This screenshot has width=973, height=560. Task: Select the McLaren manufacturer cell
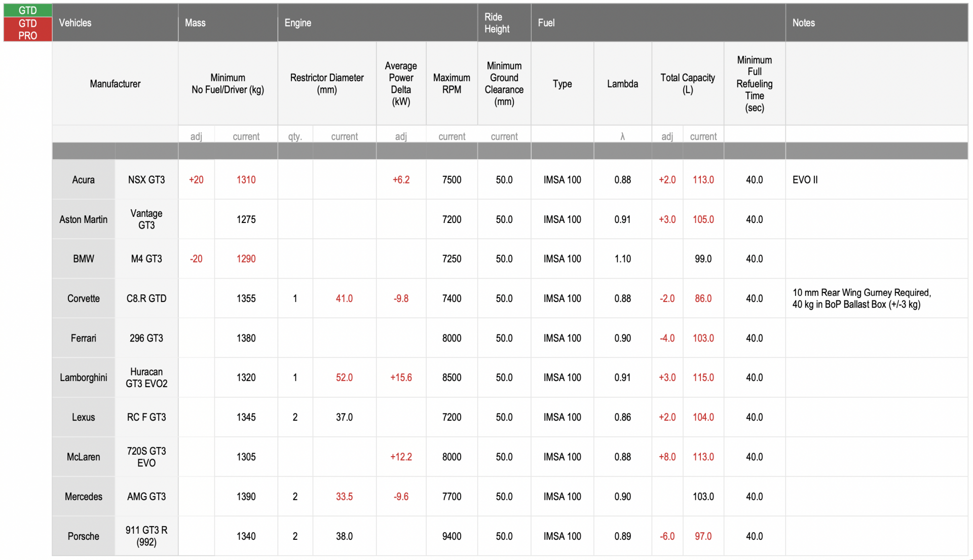click(84, 457)
